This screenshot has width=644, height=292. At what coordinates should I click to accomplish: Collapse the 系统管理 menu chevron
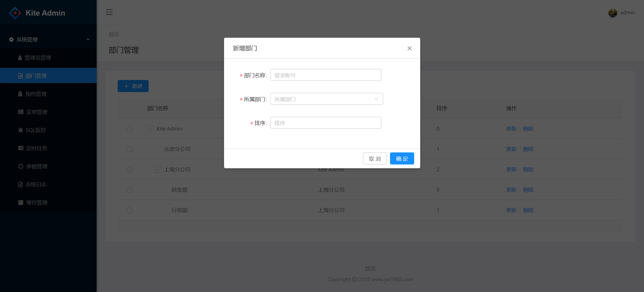88,39
